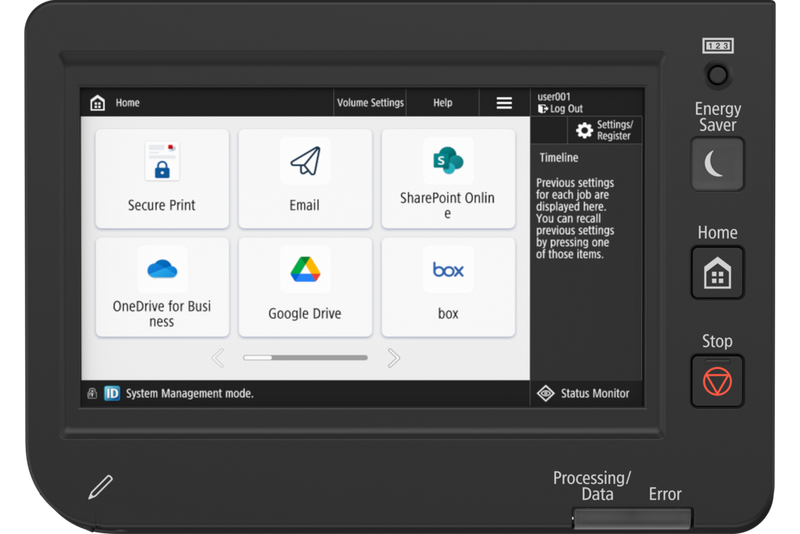Tap the blue ID icon in the status bar
800x534 pixels.
(x=112, y=393)
